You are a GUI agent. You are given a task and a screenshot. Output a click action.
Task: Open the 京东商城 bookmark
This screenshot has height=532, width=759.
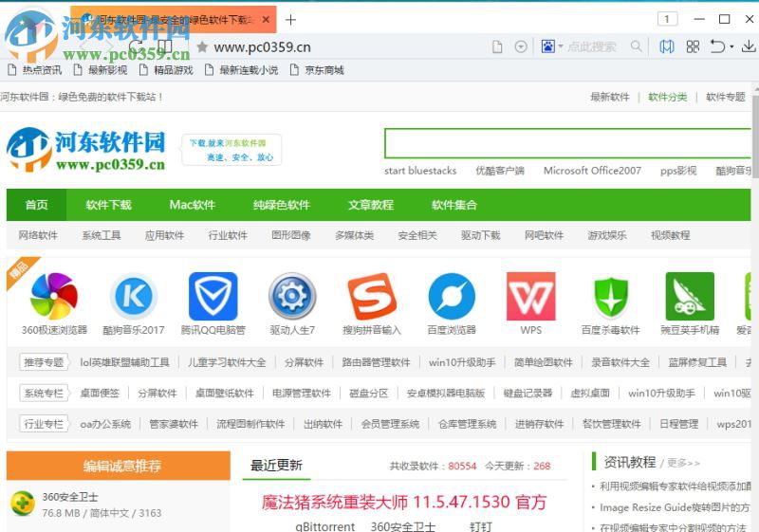[x=317, y=70]
